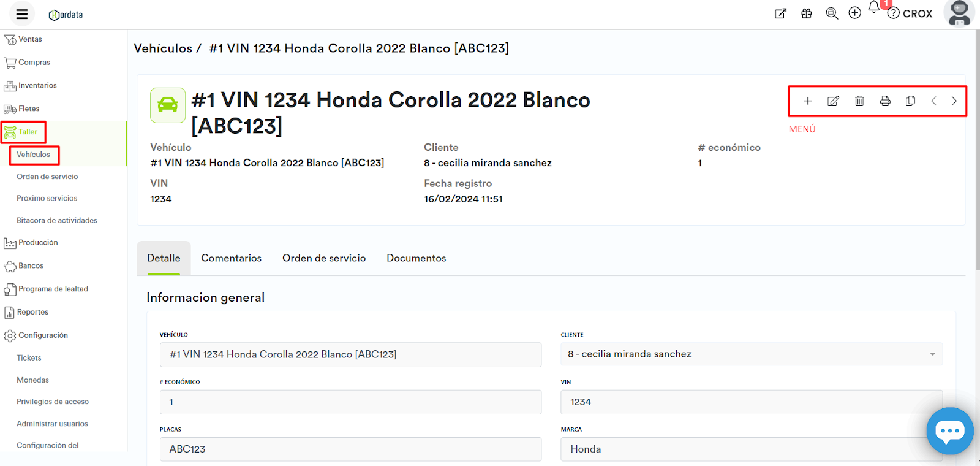Open the notifications bell

[x=874, y=8]
